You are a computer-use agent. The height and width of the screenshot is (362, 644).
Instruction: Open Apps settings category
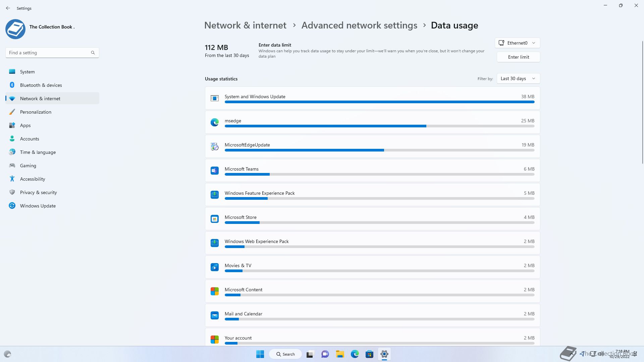pos(52,125)
